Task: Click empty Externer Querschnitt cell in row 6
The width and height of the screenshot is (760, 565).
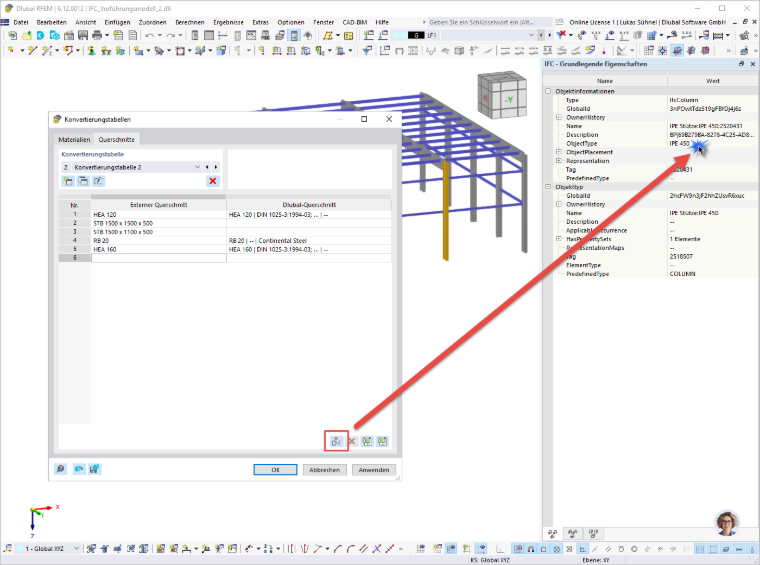Action: pos(158,258)
